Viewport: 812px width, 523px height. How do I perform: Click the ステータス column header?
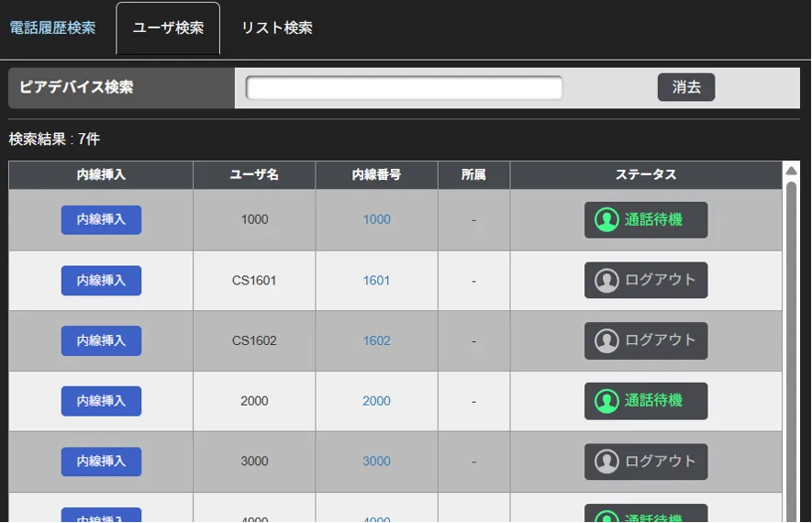[x=645, y=174]
